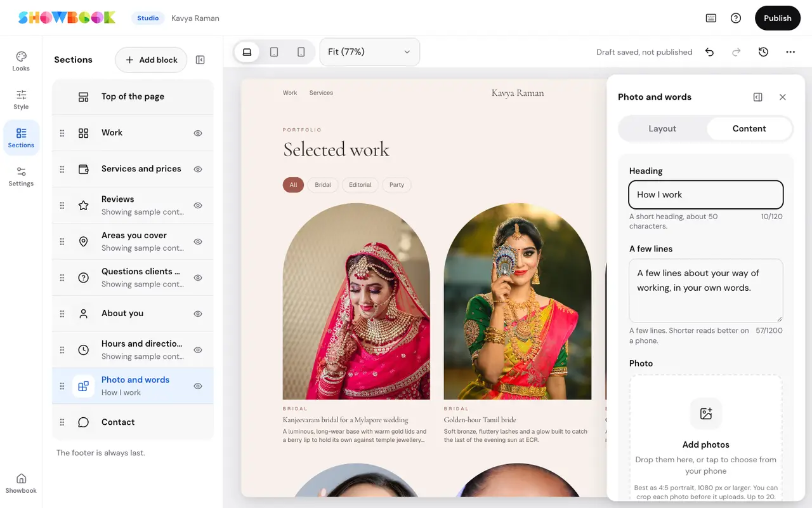Hide the Services and prices section
Image resolution: width=812 pixels, height=508 pixels.
[x=198, y=170]
